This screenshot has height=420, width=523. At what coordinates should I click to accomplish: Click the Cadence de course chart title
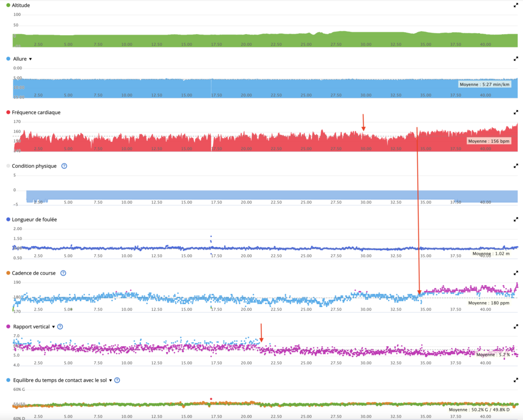click(34, 273)
